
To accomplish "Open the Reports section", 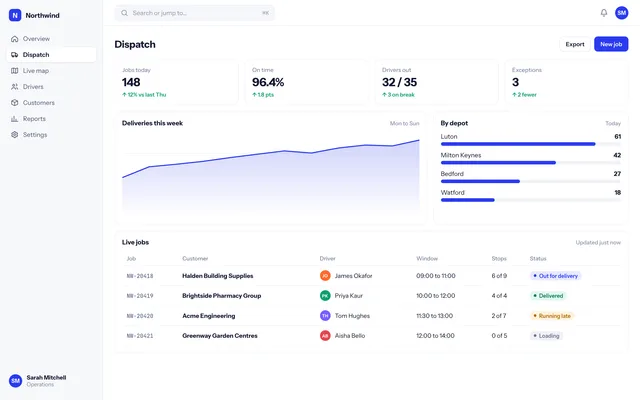I will 51,119.
